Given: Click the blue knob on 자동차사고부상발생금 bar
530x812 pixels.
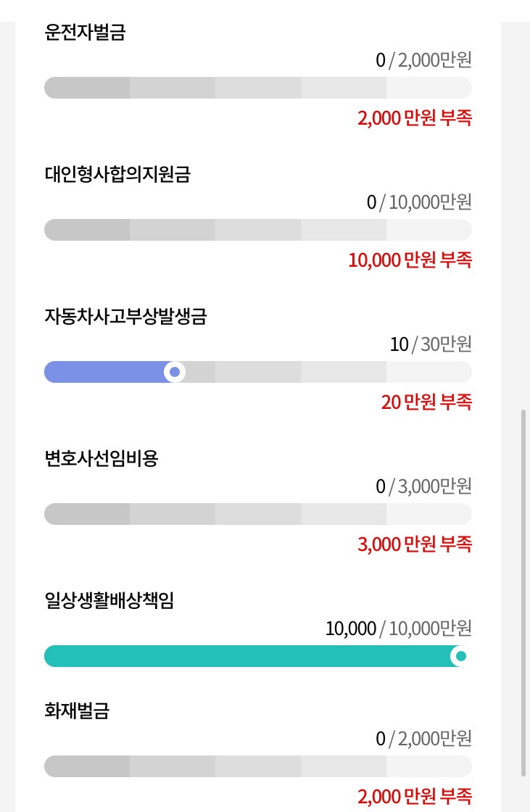Looking at the screenshot, I should pyautogui.click(x=175, y=372).
